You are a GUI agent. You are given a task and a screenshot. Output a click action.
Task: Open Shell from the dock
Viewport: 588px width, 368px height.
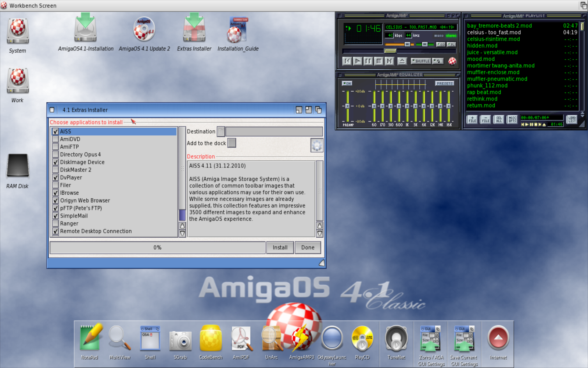pyautogui.click(x=150, y=338)
